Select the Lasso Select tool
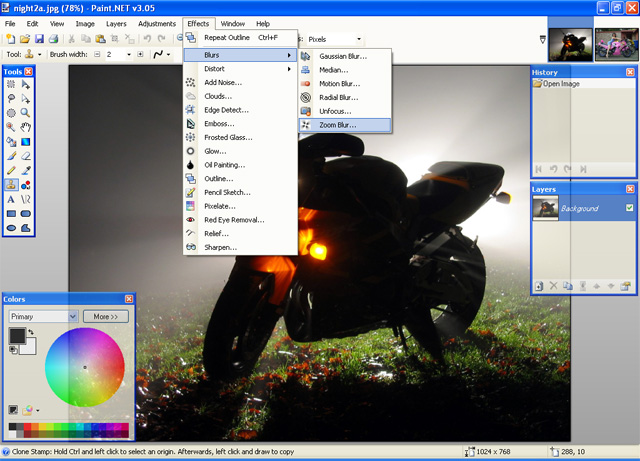The width and height of the screenshot is (640, 461). (11, 98)
